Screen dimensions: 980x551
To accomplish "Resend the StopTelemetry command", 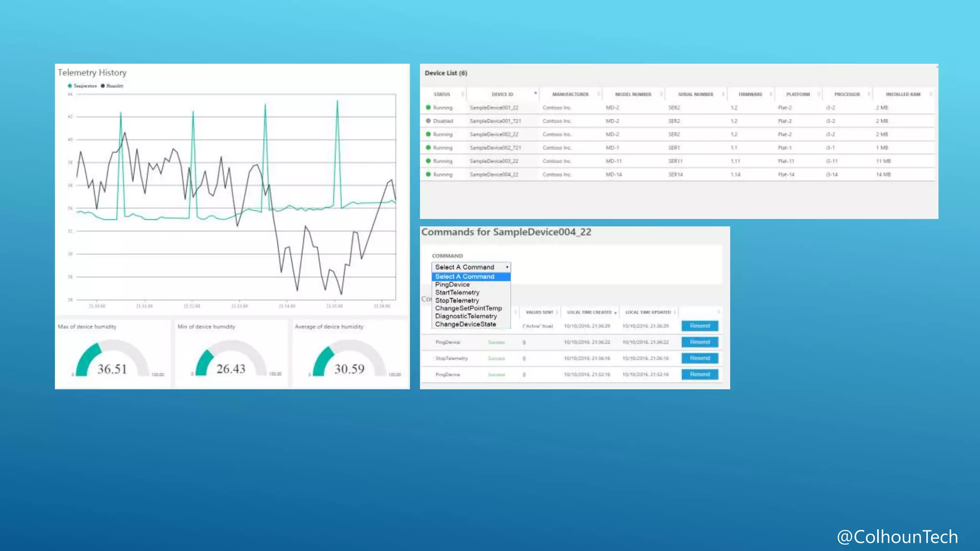I will pos(700,358).
